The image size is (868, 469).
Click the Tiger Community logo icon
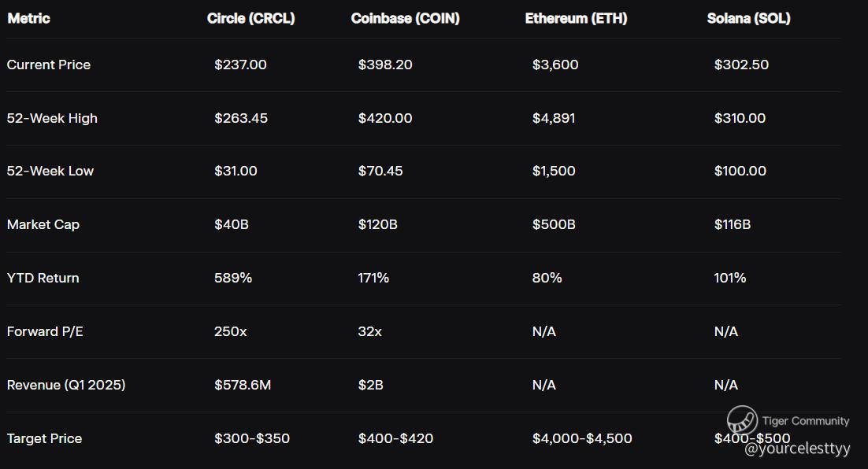pyautogui.click(x=741, y=421)
